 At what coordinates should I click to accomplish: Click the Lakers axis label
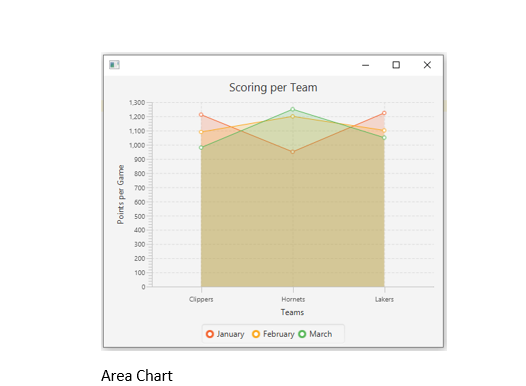tap(384, 299)
